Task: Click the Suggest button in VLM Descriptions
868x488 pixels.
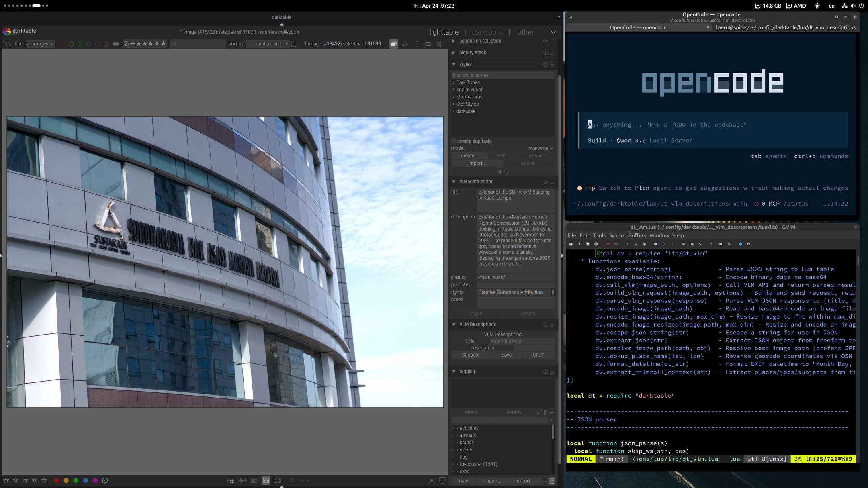Action: [471, 355]
